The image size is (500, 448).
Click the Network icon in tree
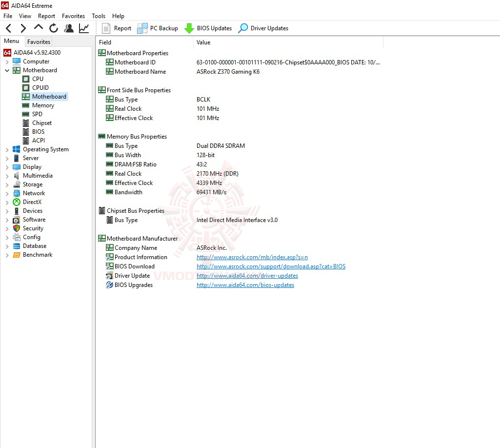pos(16,193)
